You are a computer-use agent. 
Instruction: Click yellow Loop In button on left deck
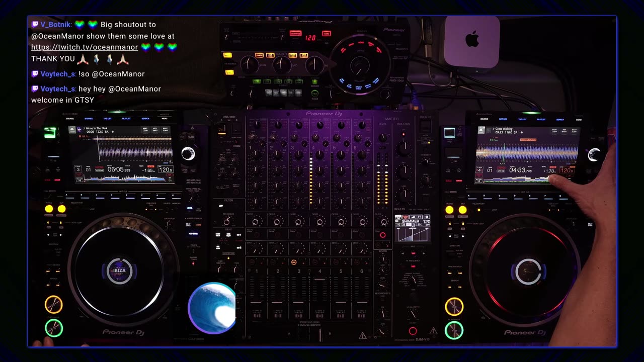[49, 209]
